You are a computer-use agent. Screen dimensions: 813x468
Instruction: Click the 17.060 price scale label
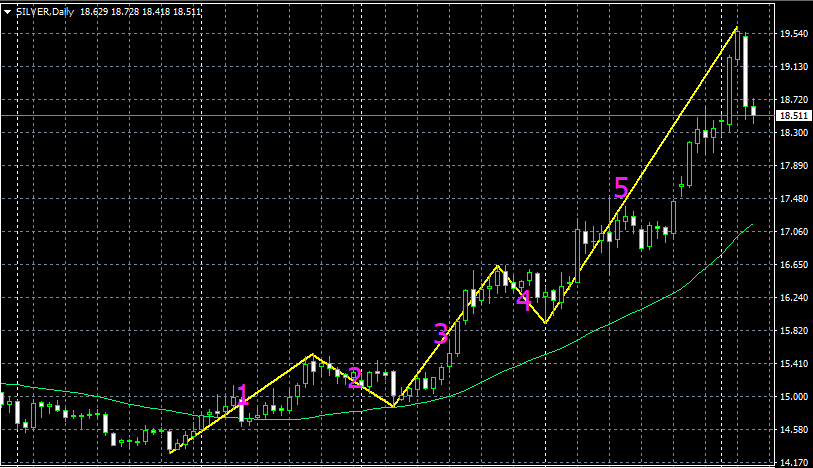(x=794, y=232)
